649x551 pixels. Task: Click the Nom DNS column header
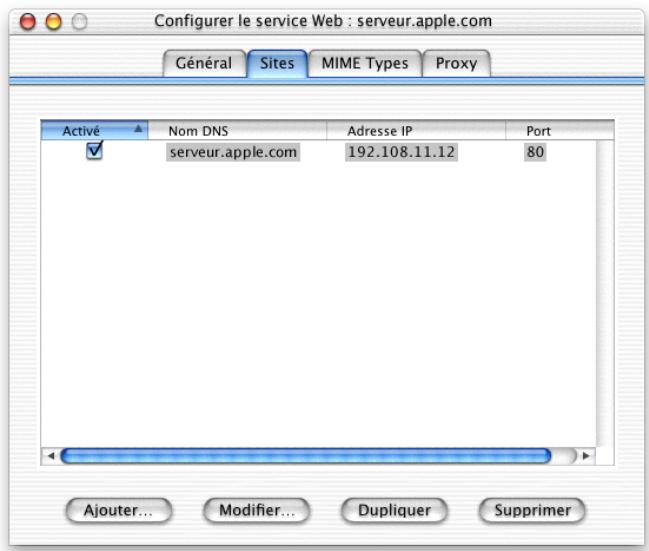tap(237, 131)
